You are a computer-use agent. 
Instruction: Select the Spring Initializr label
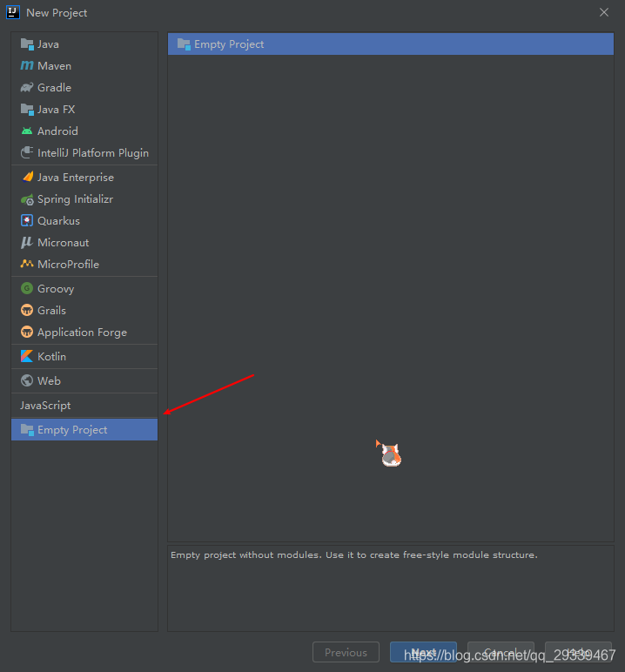76,199
